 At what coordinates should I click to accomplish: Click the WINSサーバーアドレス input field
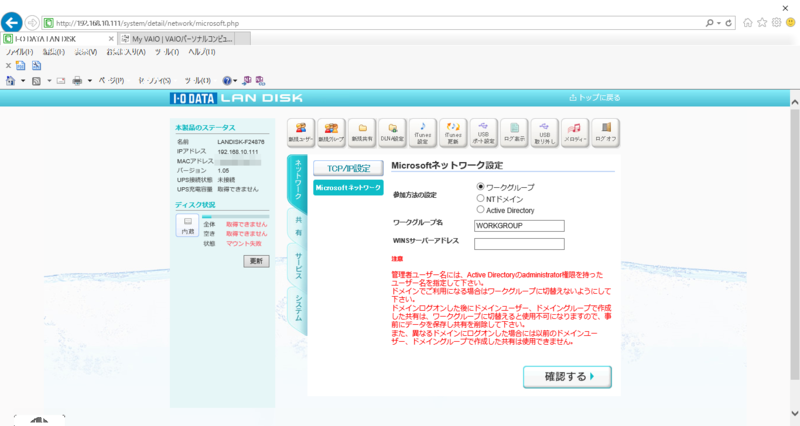coord(519,244)
